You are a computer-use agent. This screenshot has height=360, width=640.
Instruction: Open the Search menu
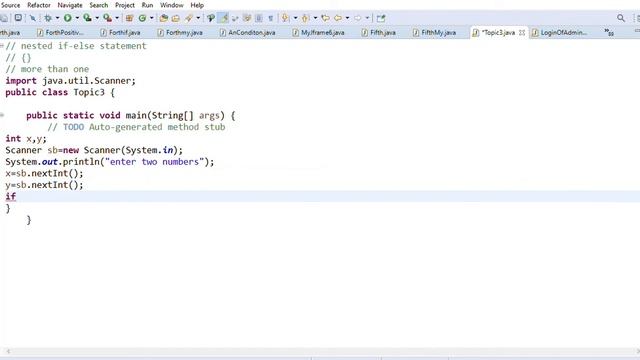click(x=99, y=5)
